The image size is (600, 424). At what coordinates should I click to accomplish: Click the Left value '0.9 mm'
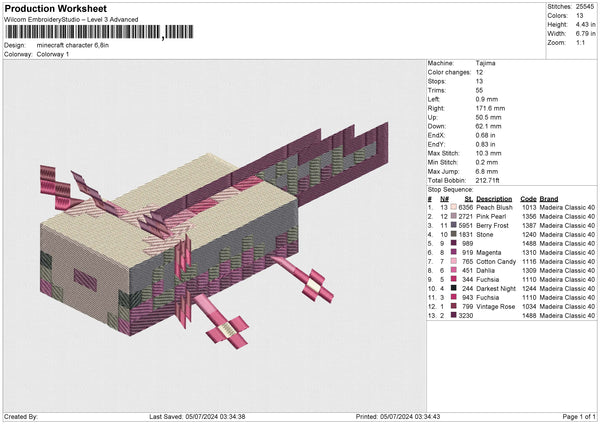(487, 99)
